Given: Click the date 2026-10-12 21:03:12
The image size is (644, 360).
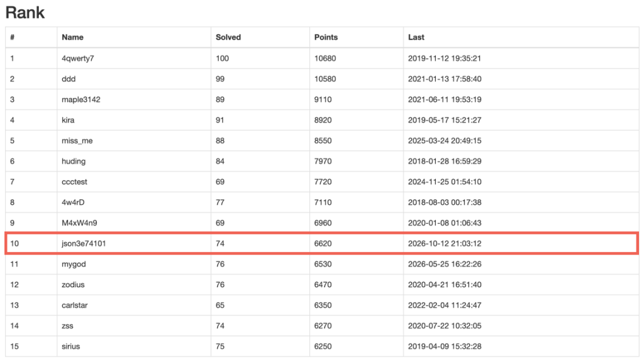Looking at the screenshot, I should coord(445,243).
